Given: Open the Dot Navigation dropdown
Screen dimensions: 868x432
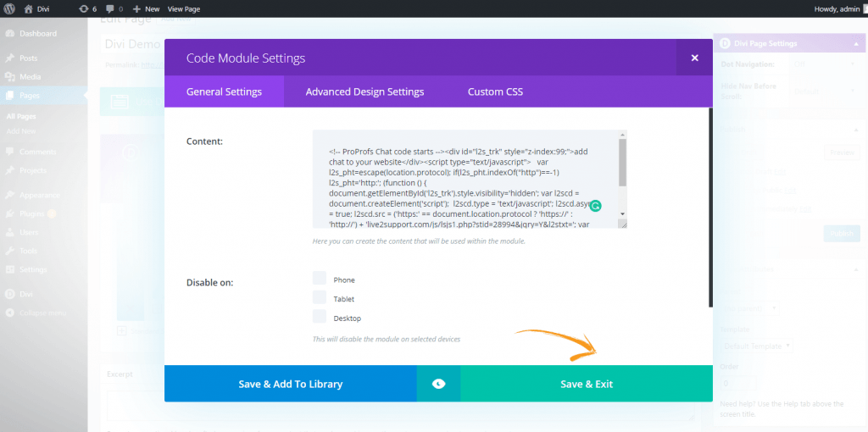Looking at the screenshot, I should point(825,64).
